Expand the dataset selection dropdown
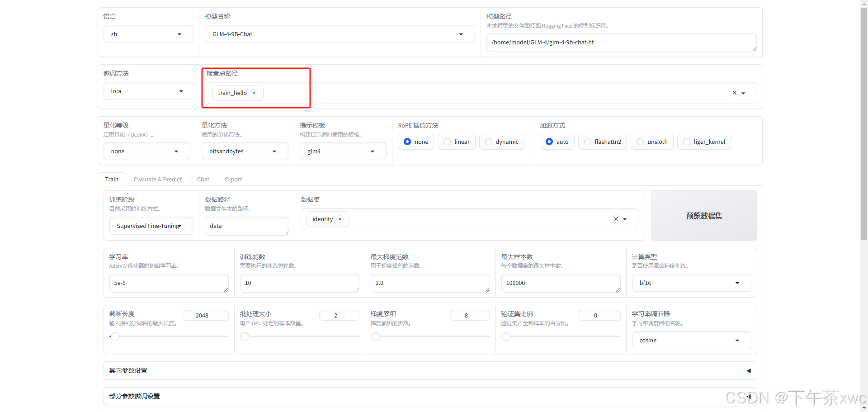 click(626, 219)
